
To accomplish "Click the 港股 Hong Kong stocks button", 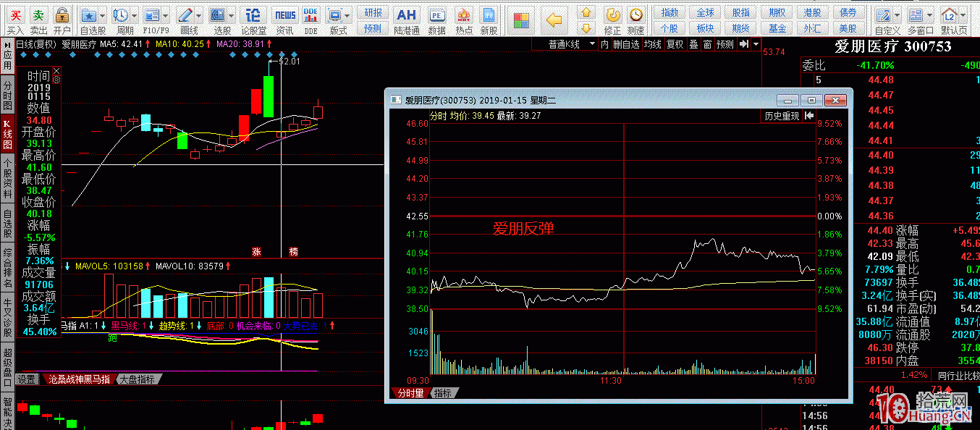I will [811, 12].
